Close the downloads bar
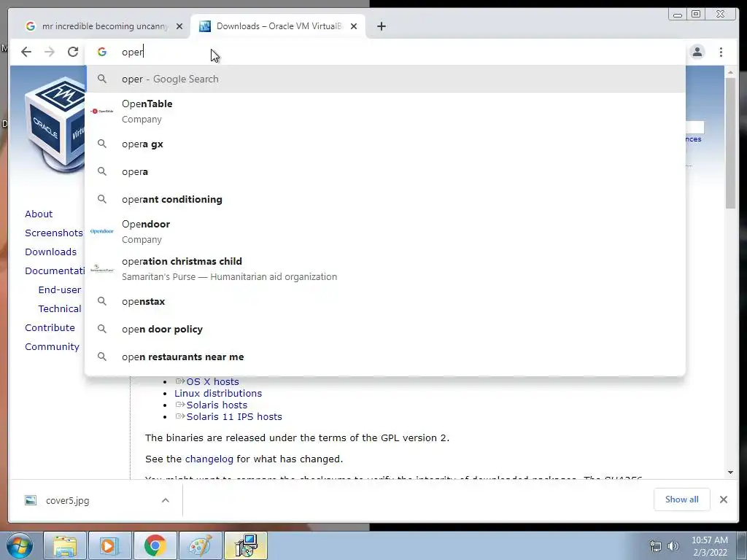747x560 pixels. pyautogui.click(x=724, y=499)
